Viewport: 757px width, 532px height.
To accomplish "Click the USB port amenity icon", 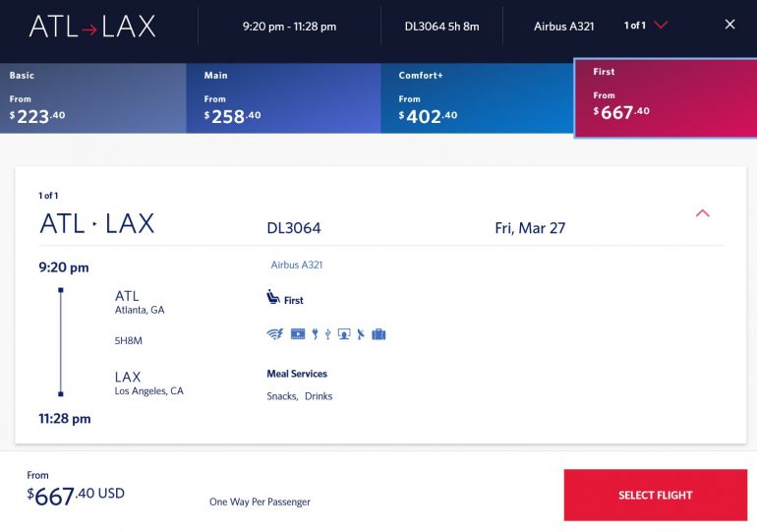I will coord(327,334).
